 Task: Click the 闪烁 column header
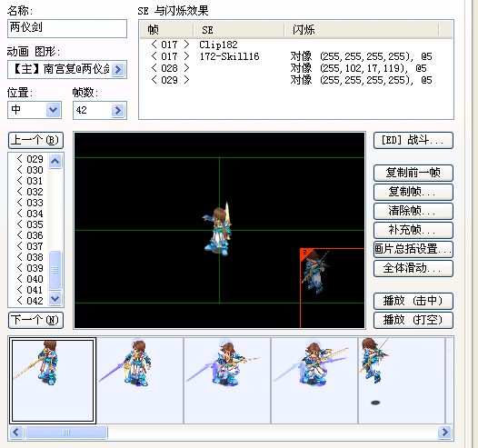(x=362, y=30)
